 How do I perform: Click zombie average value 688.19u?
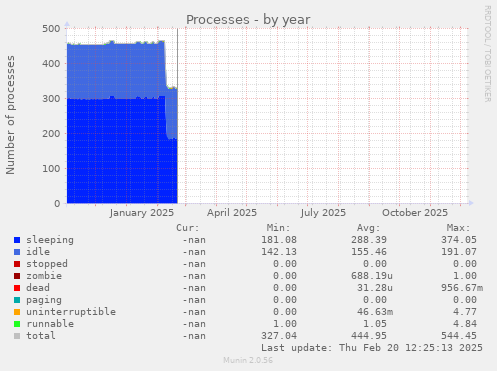pos(372,276)
